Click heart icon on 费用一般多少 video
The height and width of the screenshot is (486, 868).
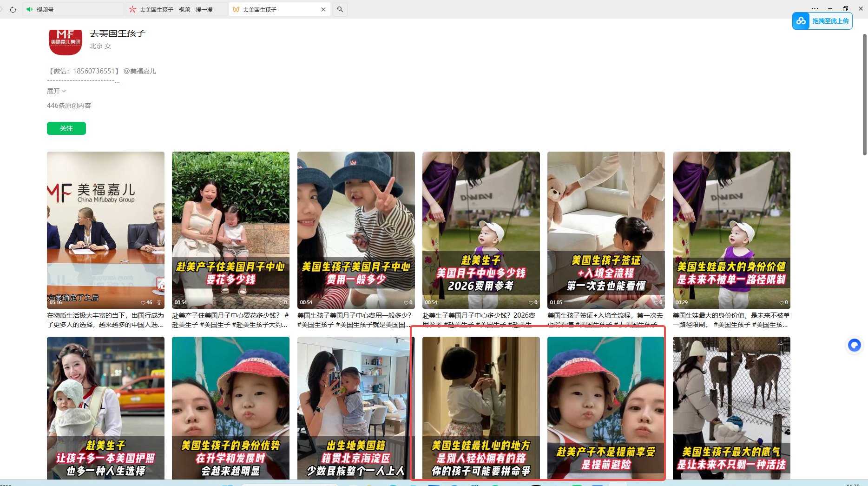(406, 302)
